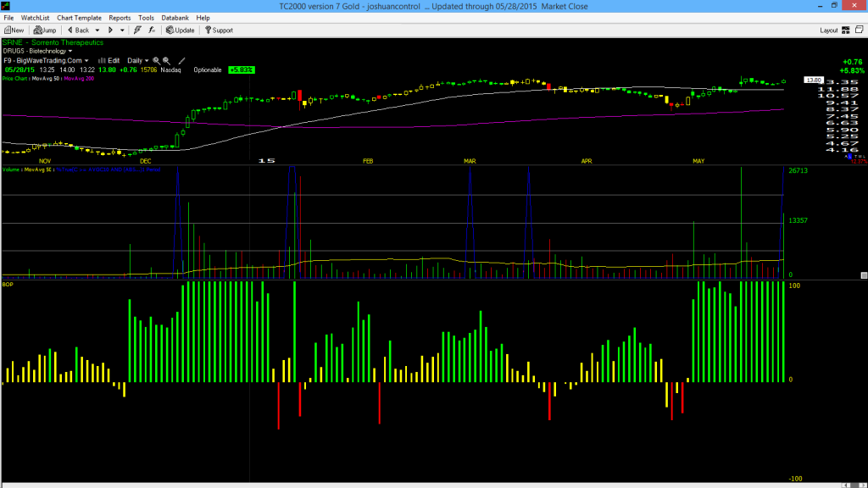Viewport: 868px width, 488px height.
Task: Click the lightning bolt toolbar icon
Action: (137, 30)
